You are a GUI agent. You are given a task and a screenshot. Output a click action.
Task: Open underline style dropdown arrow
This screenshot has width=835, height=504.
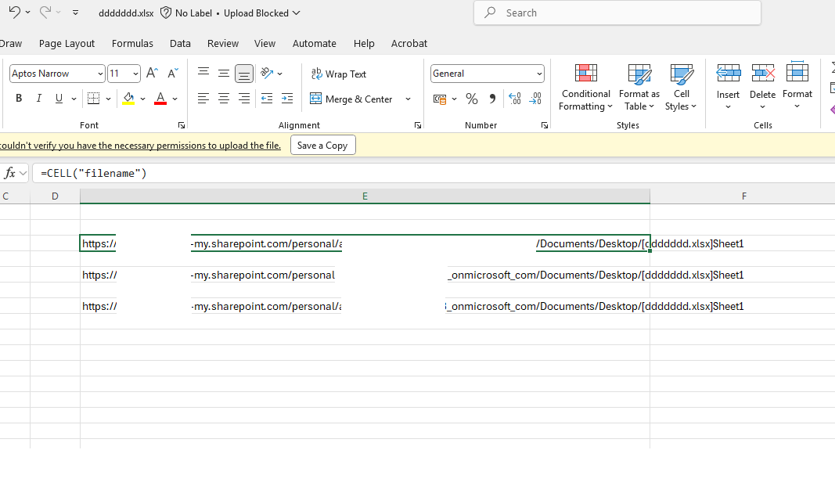[x=74, y=99]
